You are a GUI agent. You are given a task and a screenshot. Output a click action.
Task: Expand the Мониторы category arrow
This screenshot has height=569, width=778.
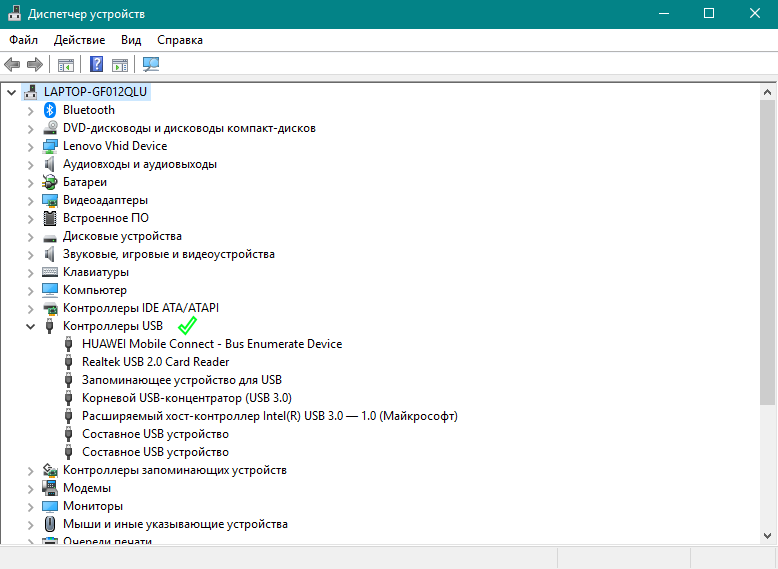click(30, 507)
